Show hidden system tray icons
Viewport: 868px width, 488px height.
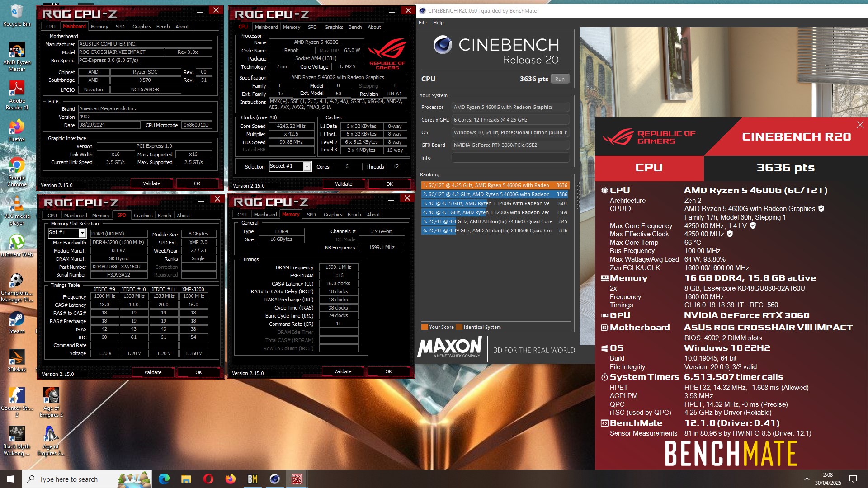[x=807, y=479]
